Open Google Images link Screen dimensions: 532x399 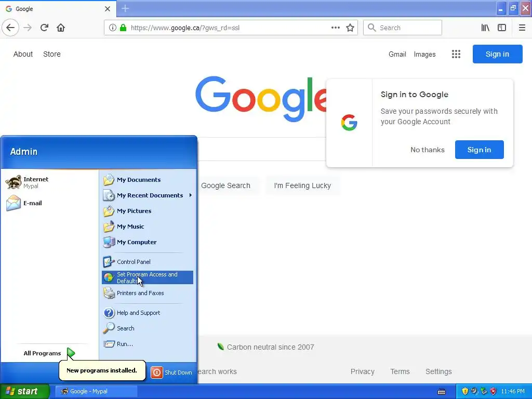point(424,54)
